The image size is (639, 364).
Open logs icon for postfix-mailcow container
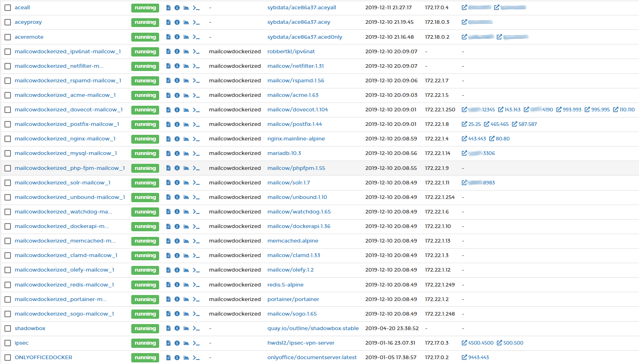coord(168,124)
